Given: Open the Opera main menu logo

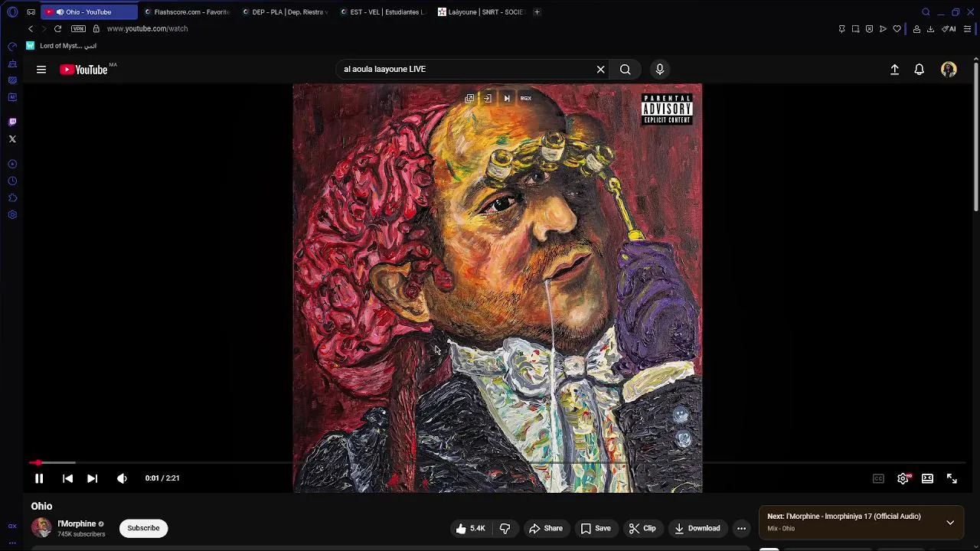Looking at the screenshot, I should point(12,11).
